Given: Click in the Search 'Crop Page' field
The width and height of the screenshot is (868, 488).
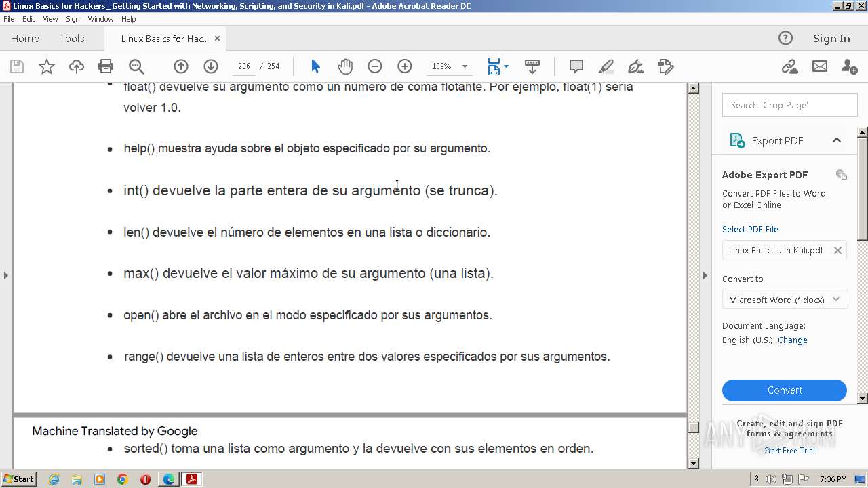Looking at the screenshot, I should tap(790, 105).
